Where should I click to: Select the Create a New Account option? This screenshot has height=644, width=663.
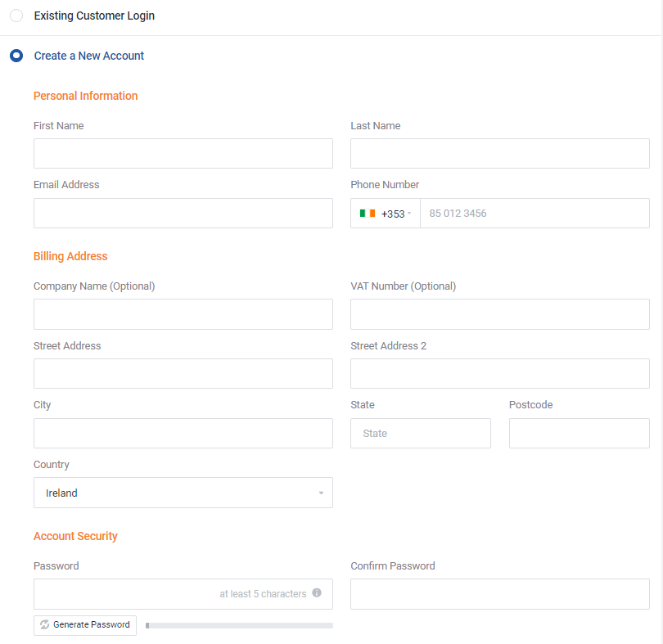point(16,56)
